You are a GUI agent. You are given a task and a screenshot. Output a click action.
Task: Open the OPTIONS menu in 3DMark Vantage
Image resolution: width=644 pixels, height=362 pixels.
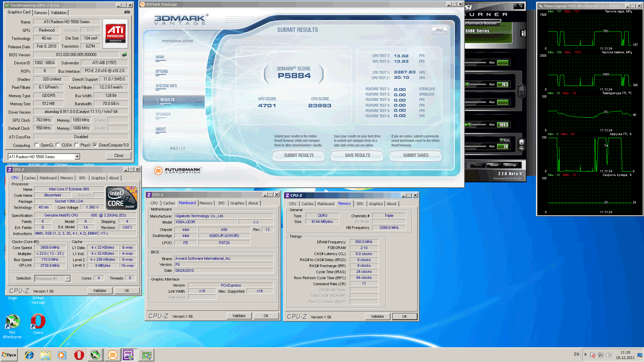(x=162, y=72)
